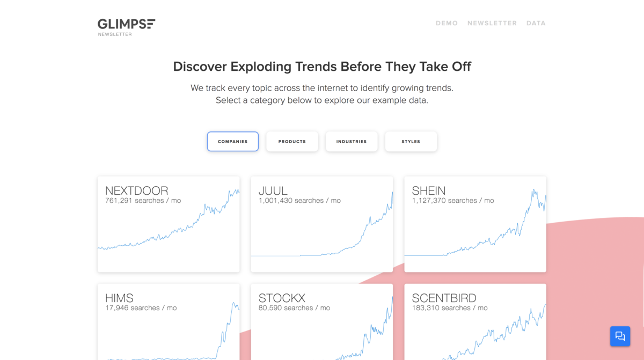644x360 pixels.
Task: Open the Demo page
Action: pyautogui.click(x=447, y=23)
